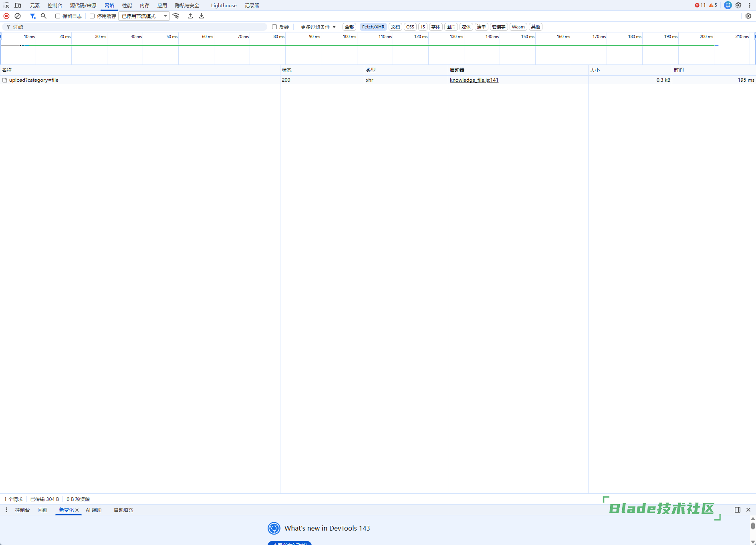The width and height of the screenshot is (756, 545).
Task: Open the 已停用节流模式 throttling dropdown
Action: (144, 16)
